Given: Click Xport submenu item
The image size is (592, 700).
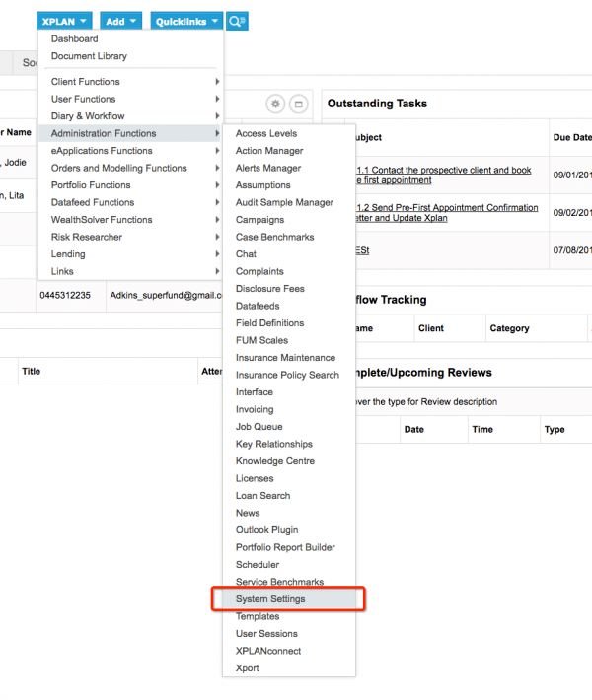Looking at the screenshot, I should (x=247, y=668).
